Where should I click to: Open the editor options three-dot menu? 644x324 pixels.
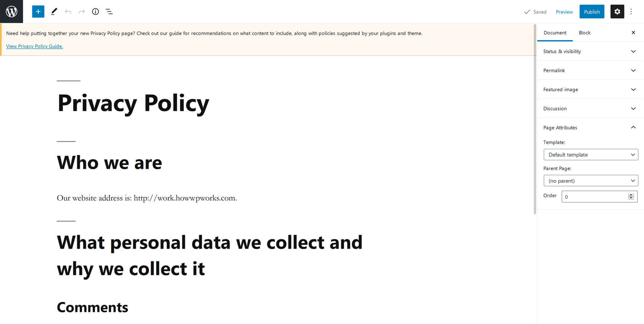pos(631,11)
